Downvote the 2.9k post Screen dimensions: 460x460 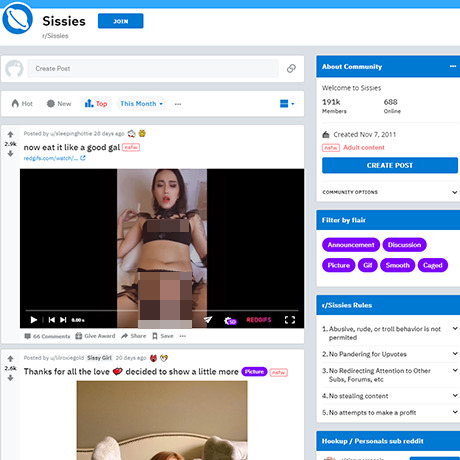(x=10, y=153)
